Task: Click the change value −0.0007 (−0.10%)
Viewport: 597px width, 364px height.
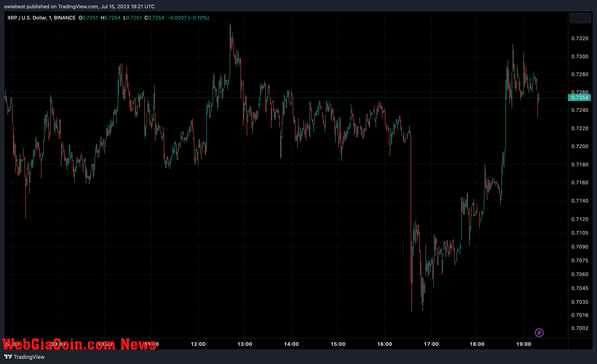Action: click(188, 18)
